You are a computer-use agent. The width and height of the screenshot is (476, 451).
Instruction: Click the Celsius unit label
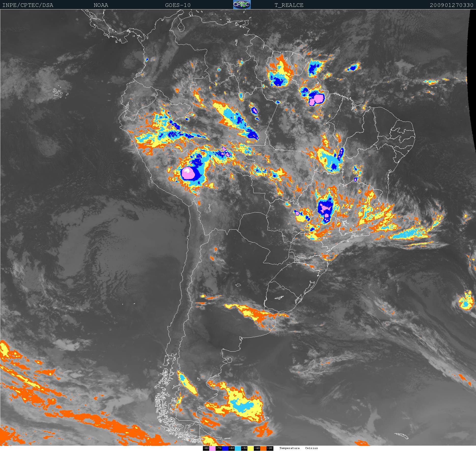[x=312, y=448]
